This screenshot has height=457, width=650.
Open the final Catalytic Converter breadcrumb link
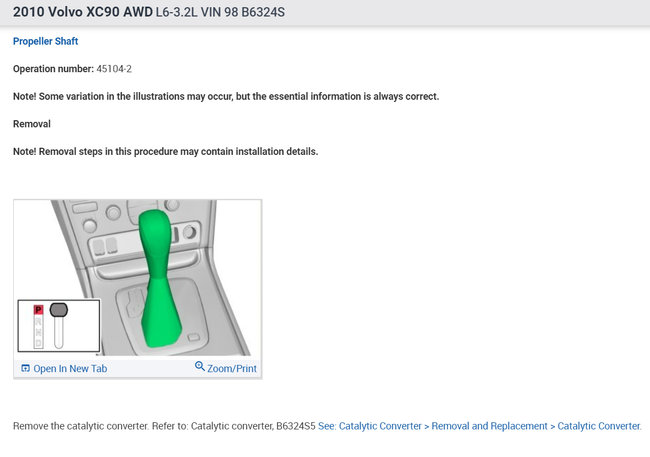click(599, 426)
